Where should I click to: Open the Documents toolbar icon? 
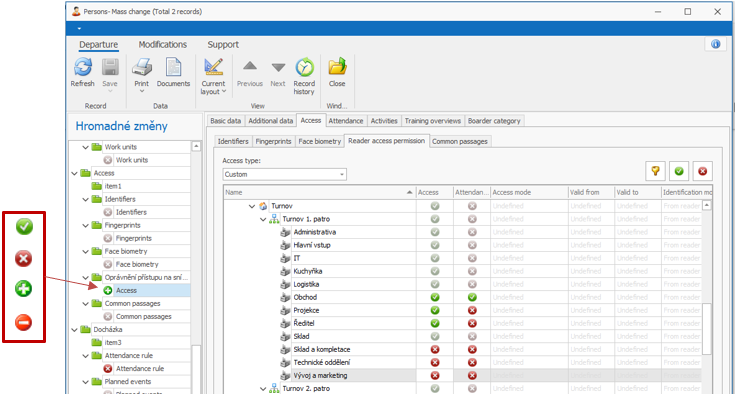(x=173, y=67)
